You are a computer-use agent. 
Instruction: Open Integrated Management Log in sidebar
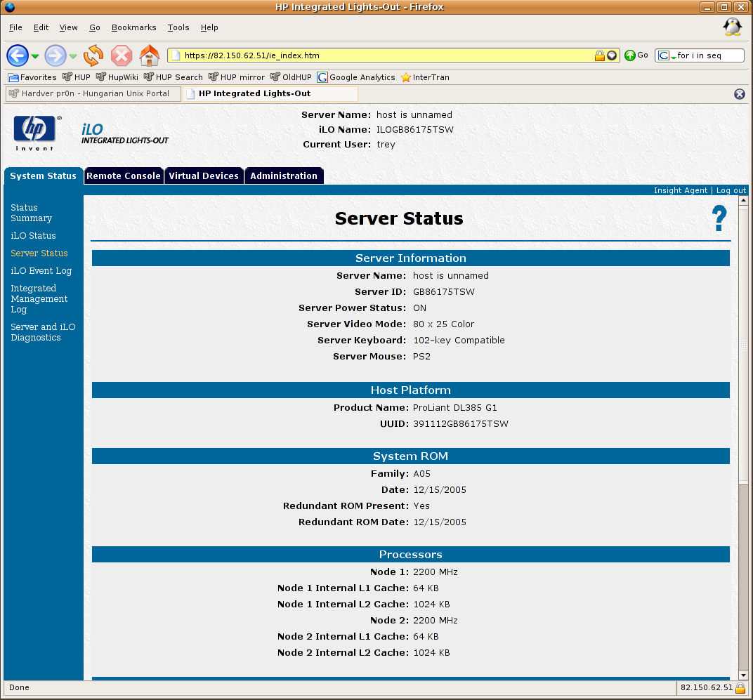coord(39,298)
